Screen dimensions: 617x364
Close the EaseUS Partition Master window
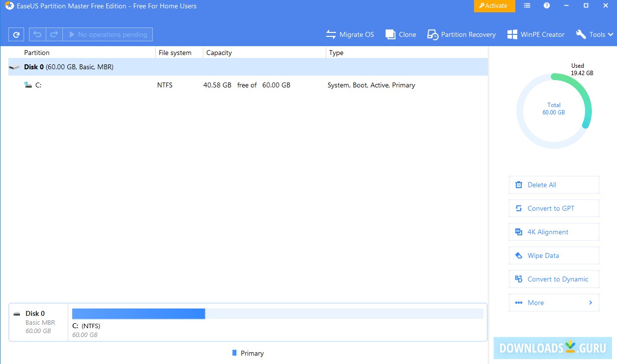[606, 6]
